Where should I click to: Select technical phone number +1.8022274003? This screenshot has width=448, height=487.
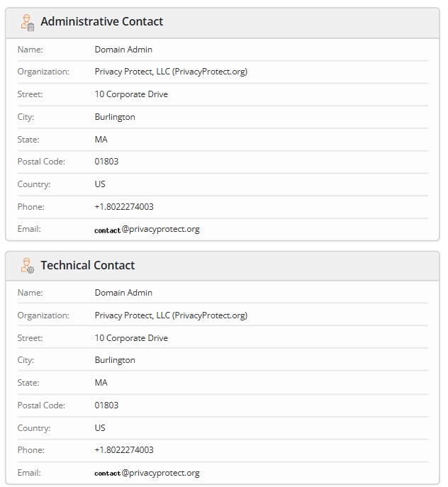point(124,450)
